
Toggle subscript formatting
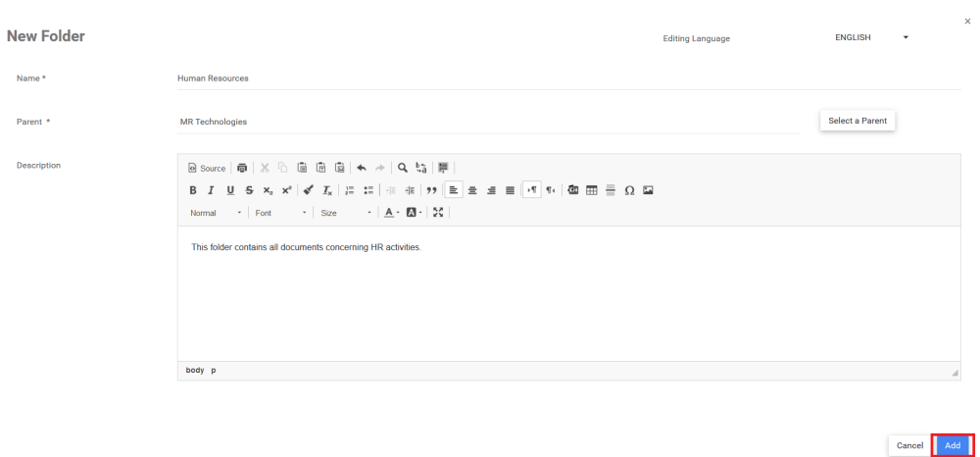pos(268,190)
